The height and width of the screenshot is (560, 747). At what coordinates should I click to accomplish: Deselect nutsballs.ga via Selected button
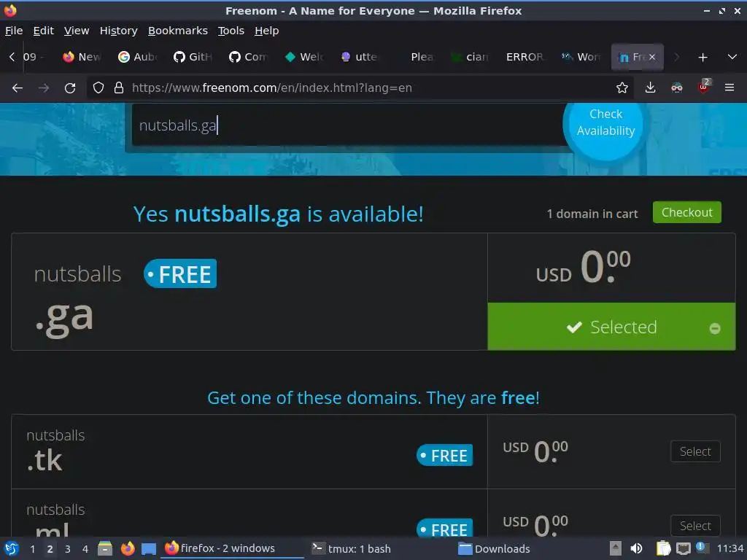[611, 327]
